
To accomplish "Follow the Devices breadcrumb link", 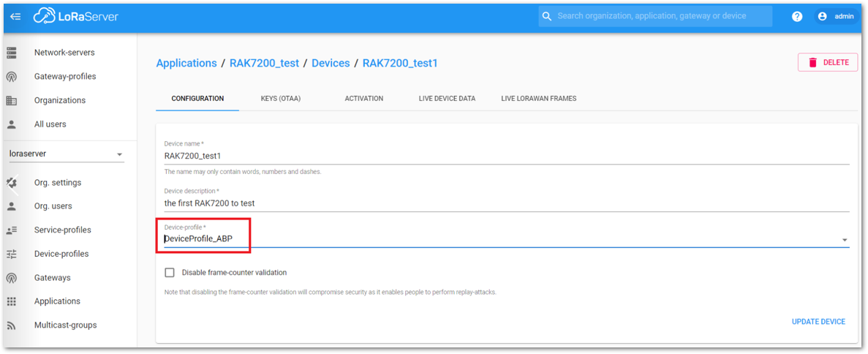I will pyautogui.click(x=331, y=63).
